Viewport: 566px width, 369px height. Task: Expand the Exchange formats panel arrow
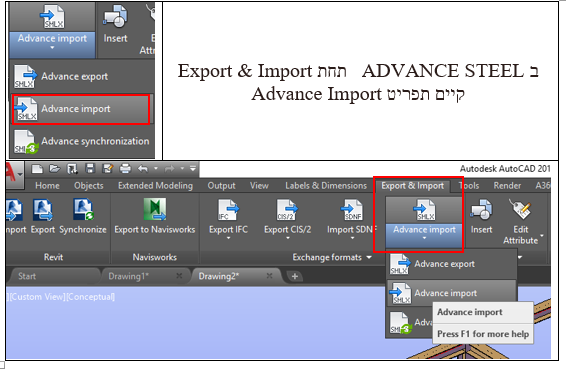(x=369, y=257)
